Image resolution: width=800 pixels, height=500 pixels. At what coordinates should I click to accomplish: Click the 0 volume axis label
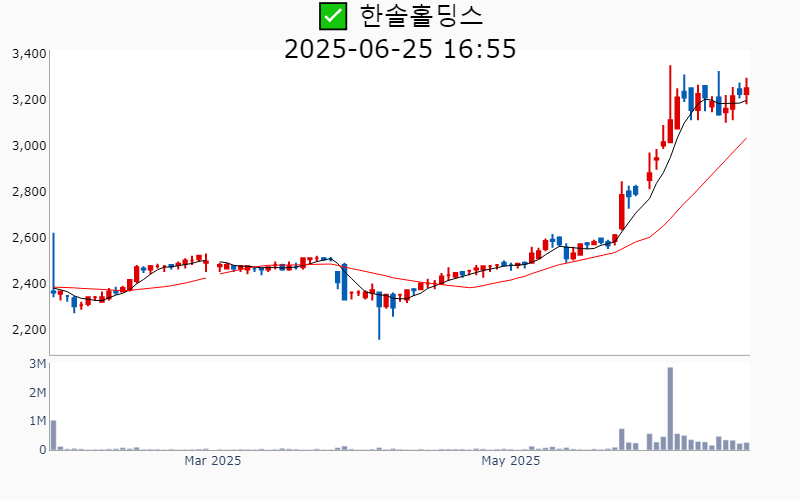(x=43, y=449)
